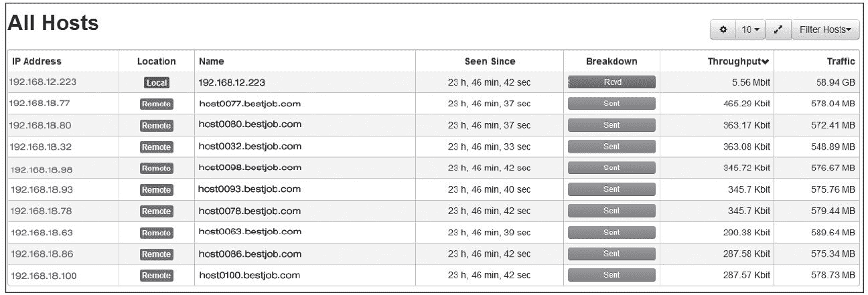Viewport: 868px width, 295px height.
Task: Click Remote badge for host0063.bestjob.com
Action: [156, 233]
